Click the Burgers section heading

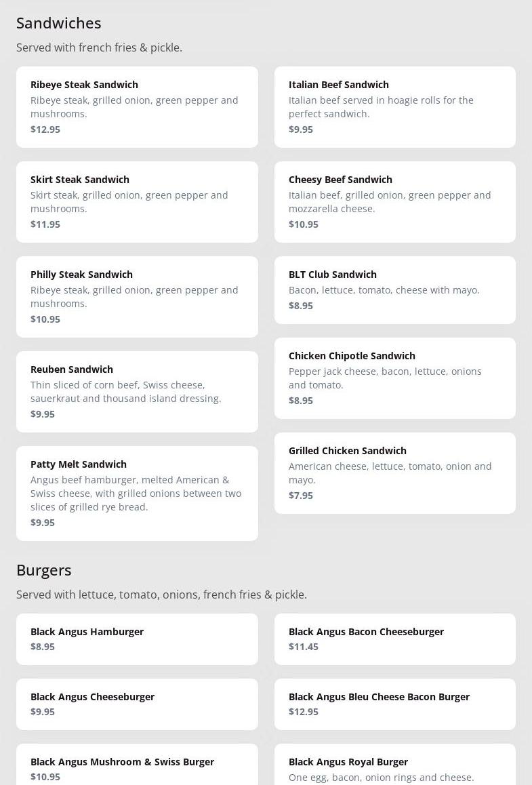(44, 570)
